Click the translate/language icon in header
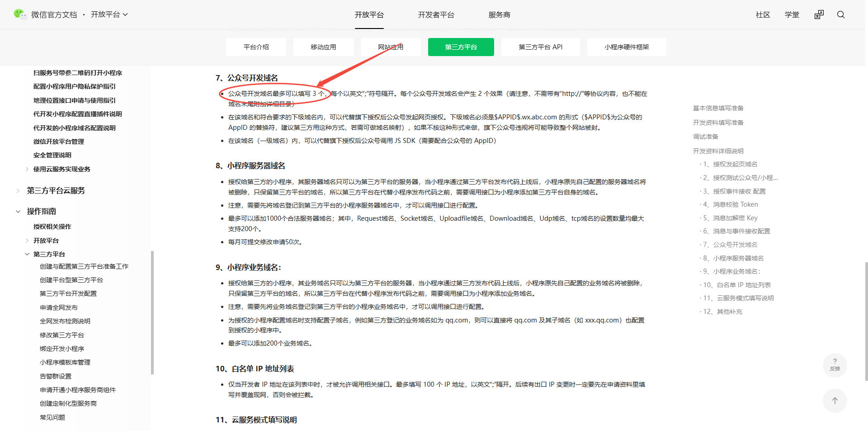 click(x=819, y=14)
